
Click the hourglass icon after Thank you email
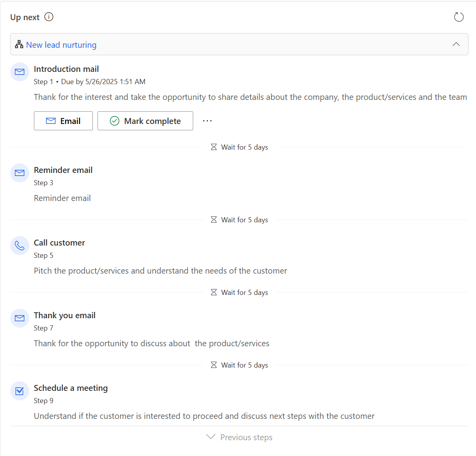tap(214, 365)
